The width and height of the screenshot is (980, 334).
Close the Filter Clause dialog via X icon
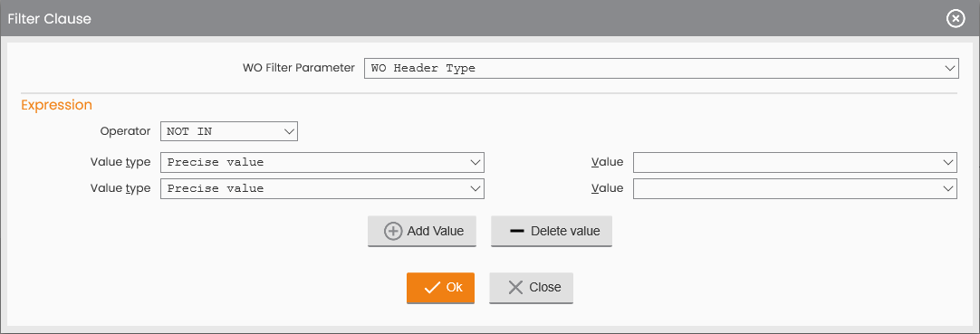click(x=955, y=19)
